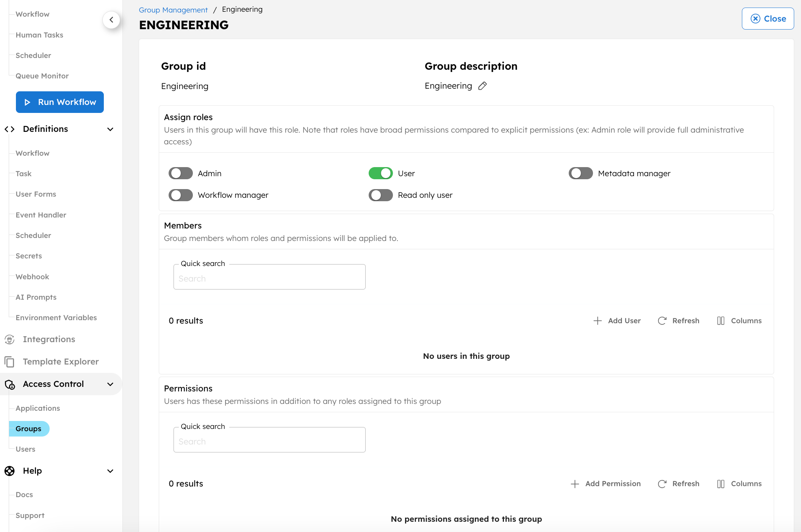801x532 pixels.
Task: Open Secrets under Definitions
Action: [x=29, y=256]
